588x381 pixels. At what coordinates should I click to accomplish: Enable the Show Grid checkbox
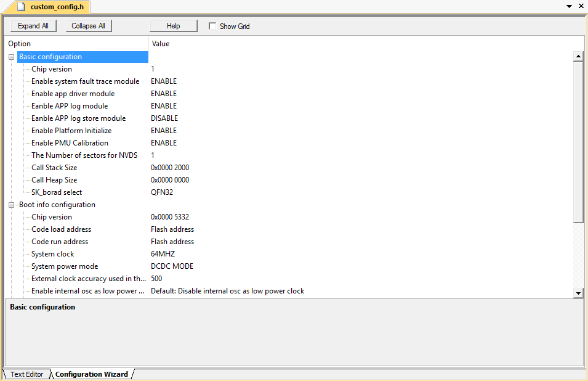tap(212, 27)
